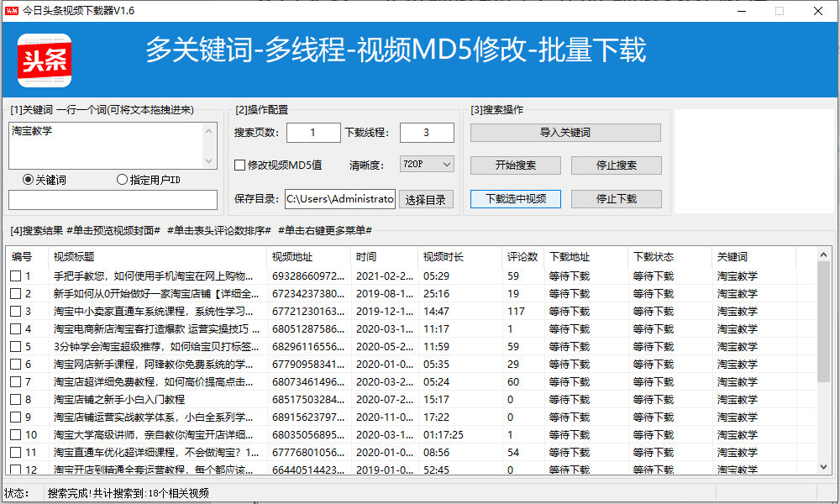Viewport: 840px width, 504px height.
Task: Click title 手把手教您，如何使用手机淘宝在网上购物
Action: point(153,276)
